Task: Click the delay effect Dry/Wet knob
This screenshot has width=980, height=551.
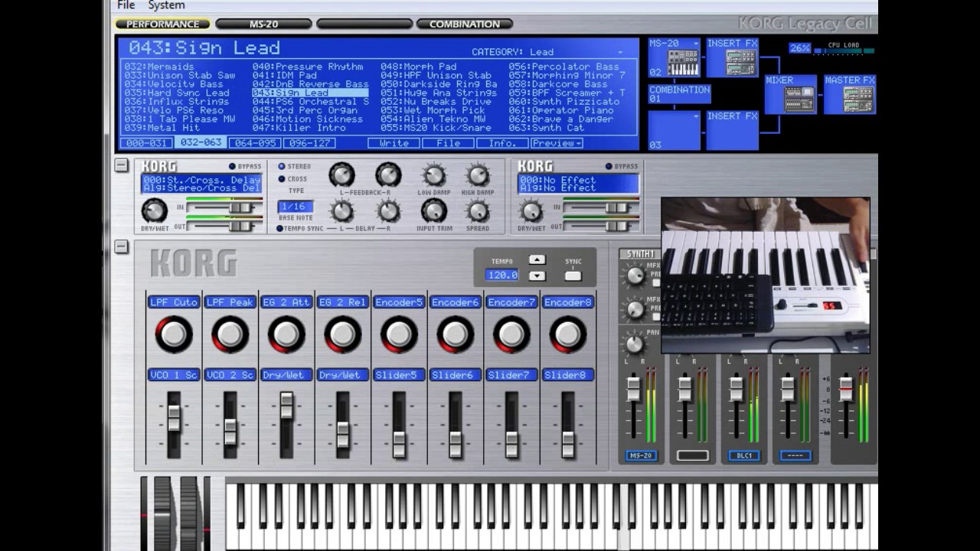Action: (x=154, y=210)
